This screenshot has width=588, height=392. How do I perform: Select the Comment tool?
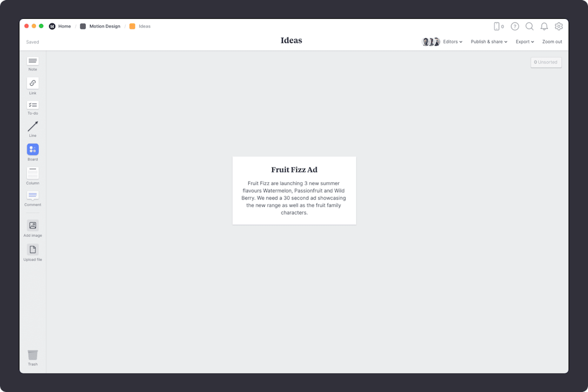pos(32,196)
